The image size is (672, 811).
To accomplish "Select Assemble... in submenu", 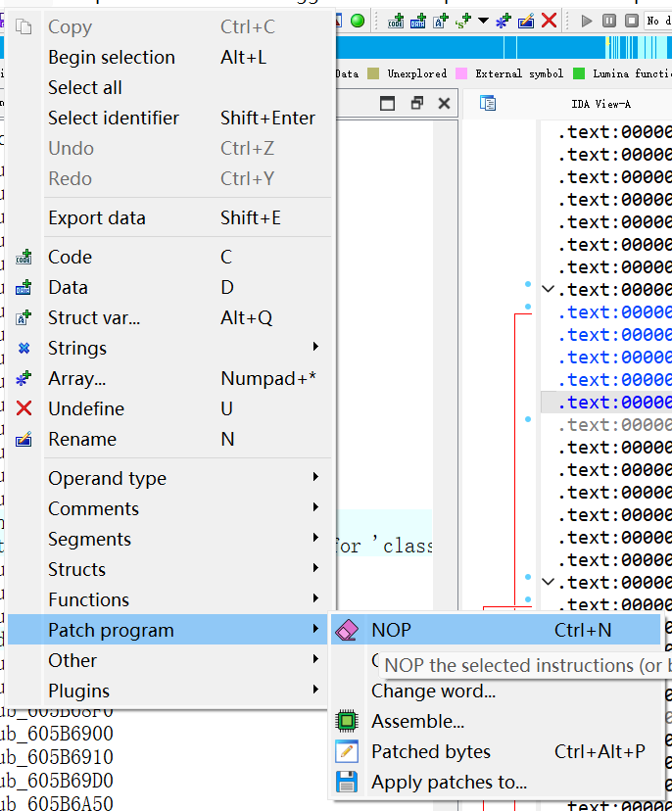I will tap(496, 722).
